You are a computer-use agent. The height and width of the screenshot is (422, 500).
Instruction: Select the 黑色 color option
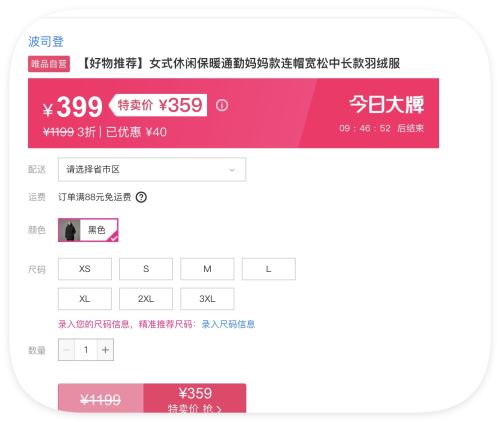click(88, 230)
